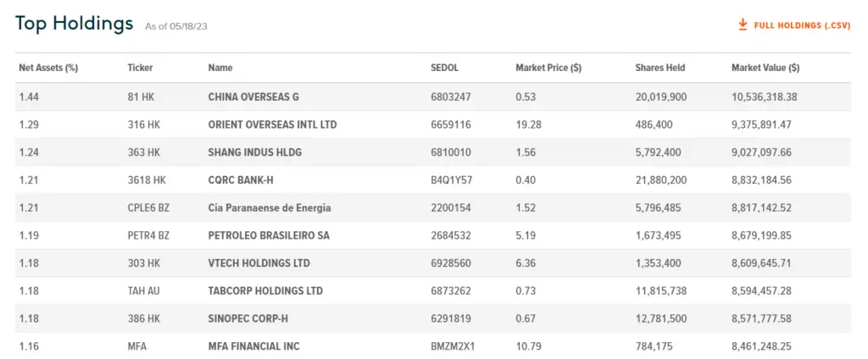The height and width of the screenshot is (359, 868).
Task: Click the Name column header
Action: pyautogui.click(x=220, y=68)
